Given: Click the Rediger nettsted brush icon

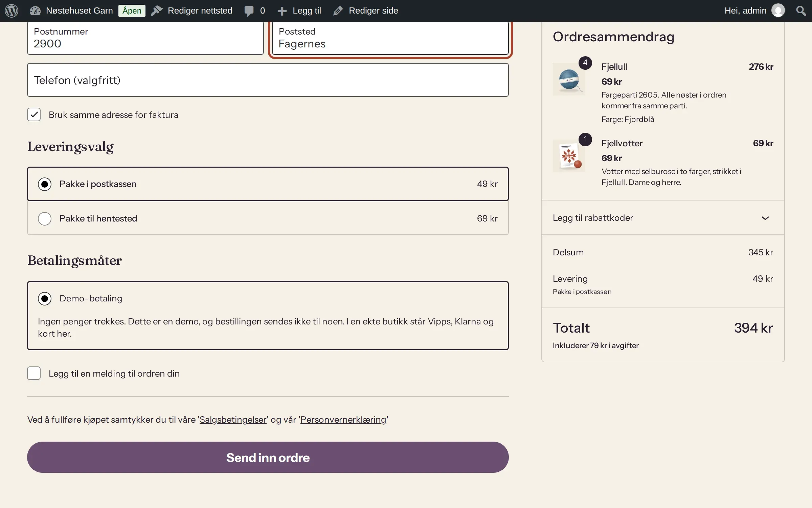Looking at the screenshot, I should tap(157, 11).
